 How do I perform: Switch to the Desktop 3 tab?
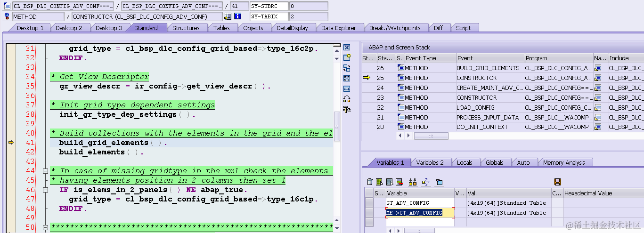109,28
